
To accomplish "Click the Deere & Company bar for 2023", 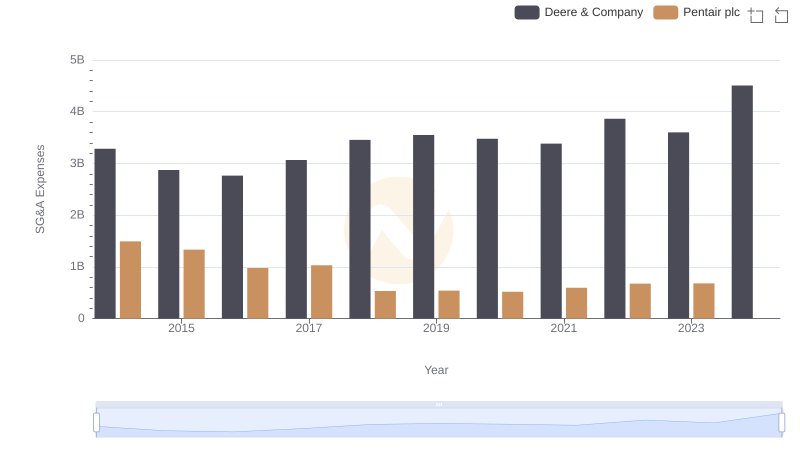I will [679, 225].
